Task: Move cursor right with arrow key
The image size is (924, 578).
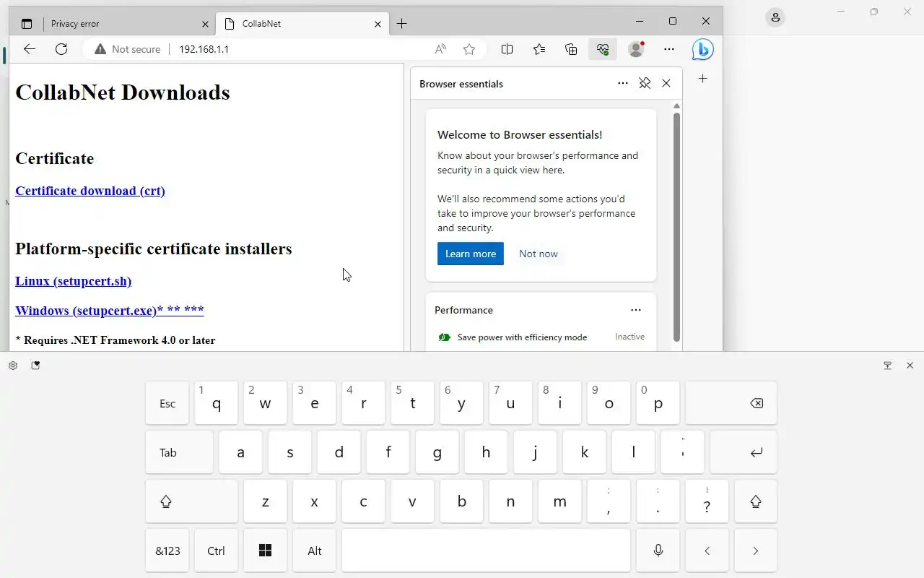Action: tap(756, 551)
